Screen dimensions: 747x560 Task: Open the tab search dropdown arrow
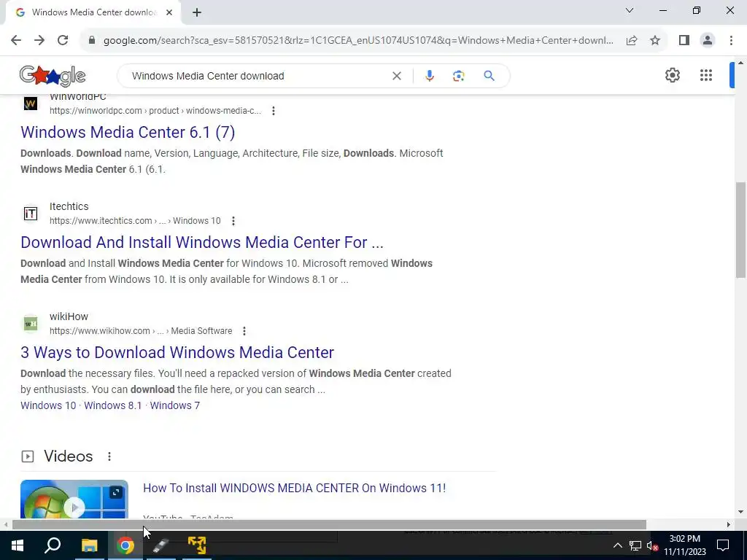coord(630,10)
